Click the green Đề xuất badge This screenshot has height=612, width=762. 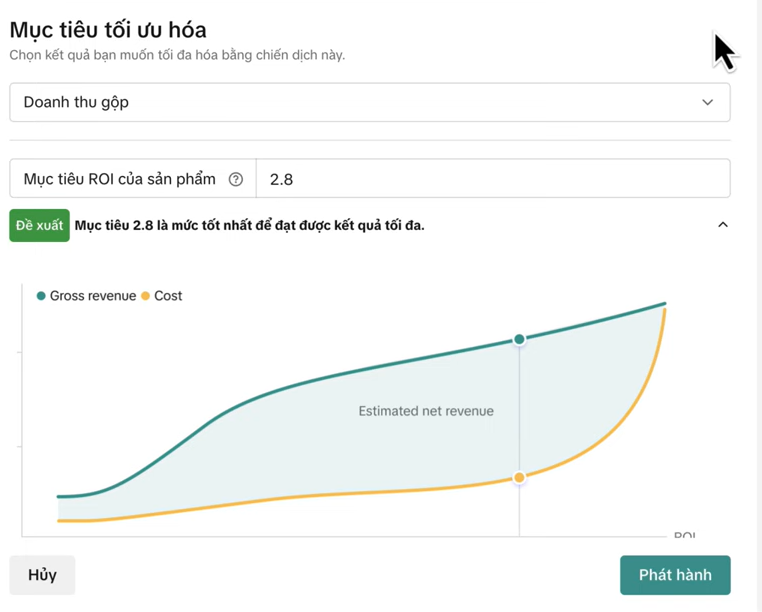click(x=39, y=225)
